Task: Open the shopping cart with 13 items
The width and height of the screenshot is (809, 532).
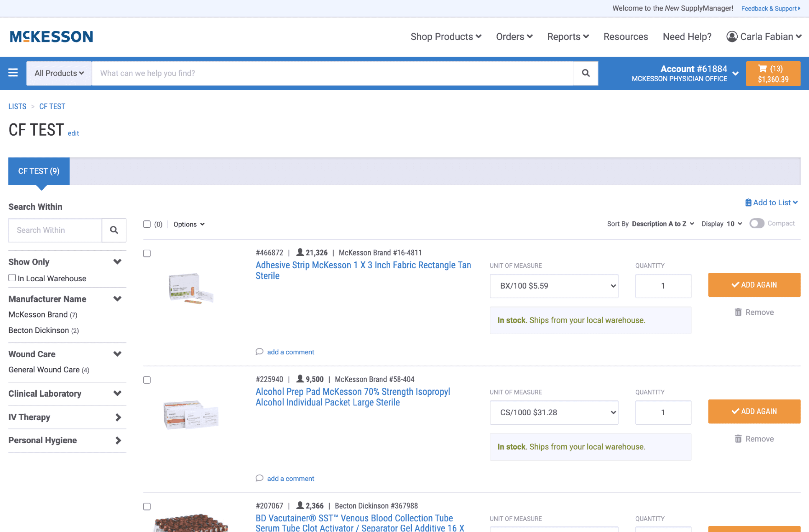Action: [773, 74]
